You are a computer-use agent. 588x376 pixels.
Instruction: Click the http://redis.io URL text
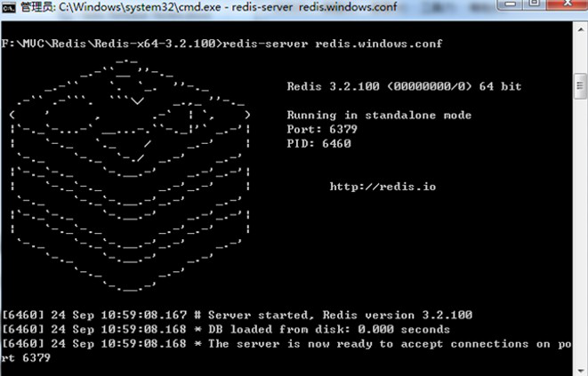[383, 187]
